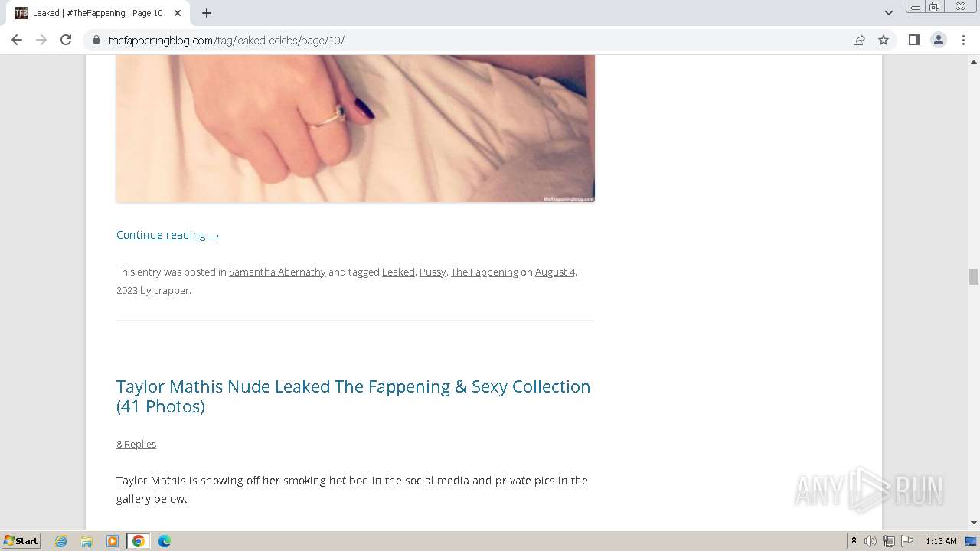Close the Leaked #TheFappening tab
The image size is (980, 551).
[x=177, y=13]
